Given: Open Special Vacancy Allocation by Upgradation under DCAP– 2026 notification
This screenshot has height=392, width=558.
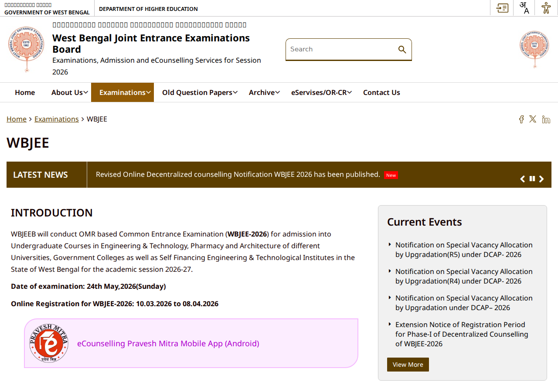Looking at the screenshot, I should pos(464,303).
